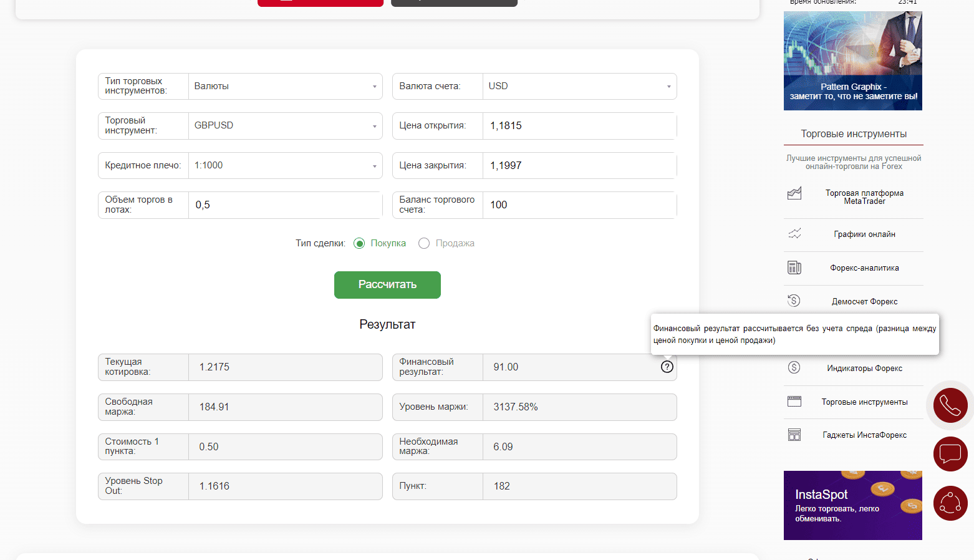The image size is (974, 560).
Task: Click the opening price field 1,1815
Action: 580,125
